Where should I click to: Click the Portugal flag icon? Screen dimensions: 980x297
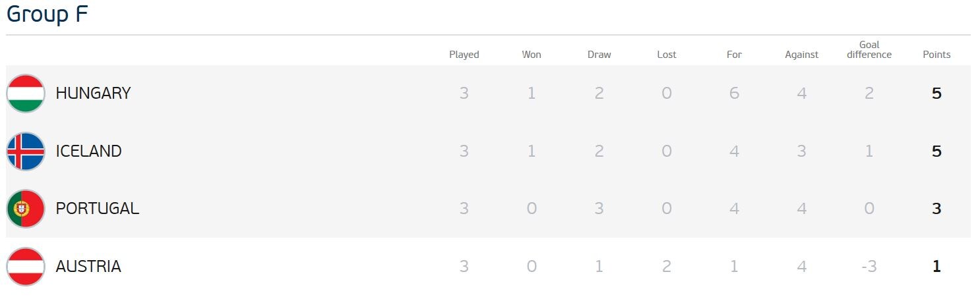pyautogui.click(x=26, y=209)
